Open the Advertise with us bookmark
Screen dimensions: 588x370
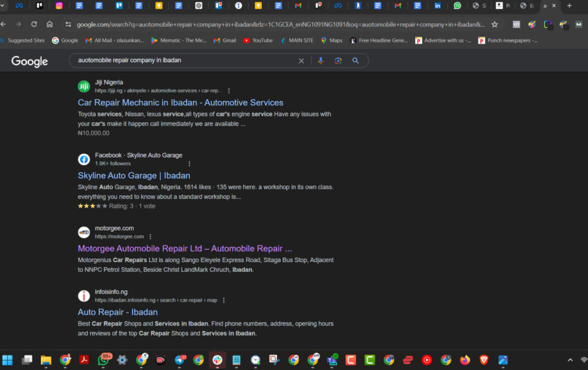[x=443, y=41]
